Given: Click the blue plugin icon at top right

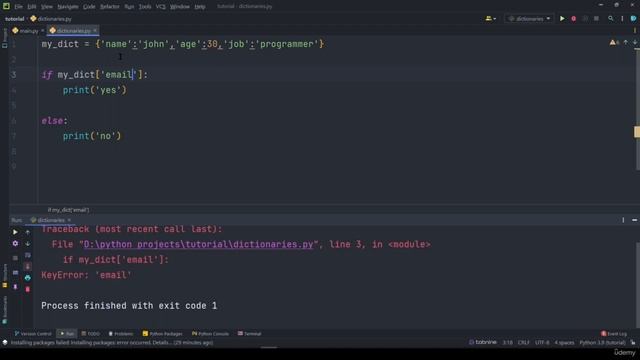Looking at the screenshot, I should coord(633,18).
